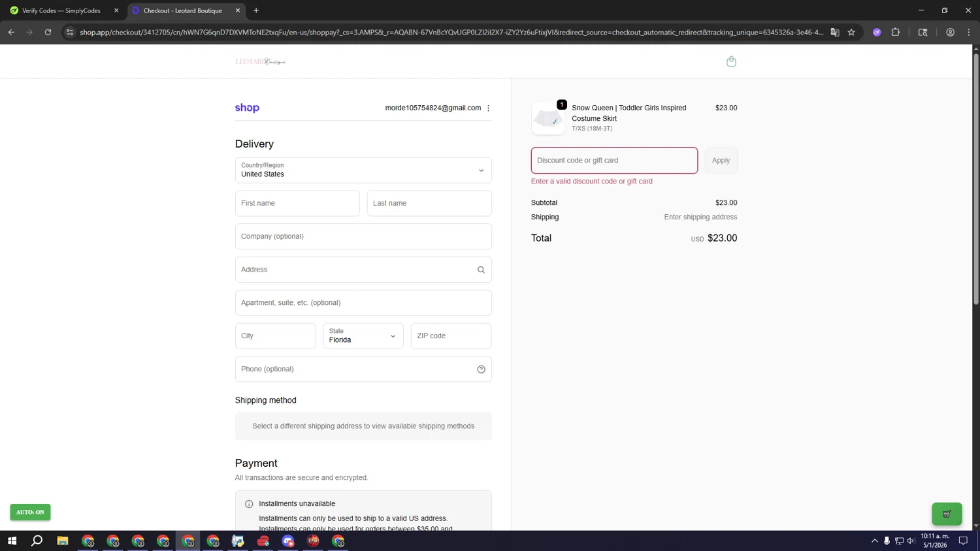Click the Phone (optional) field
Viewport: 980px width, 551px height.
[x=363, y=370]
